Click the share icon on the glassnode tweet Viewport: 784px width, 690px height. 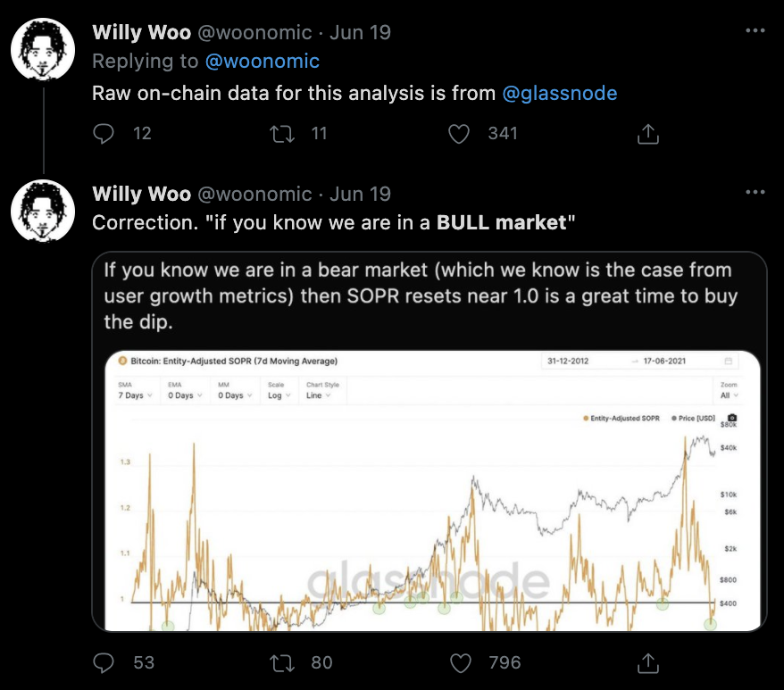point(646,134)
